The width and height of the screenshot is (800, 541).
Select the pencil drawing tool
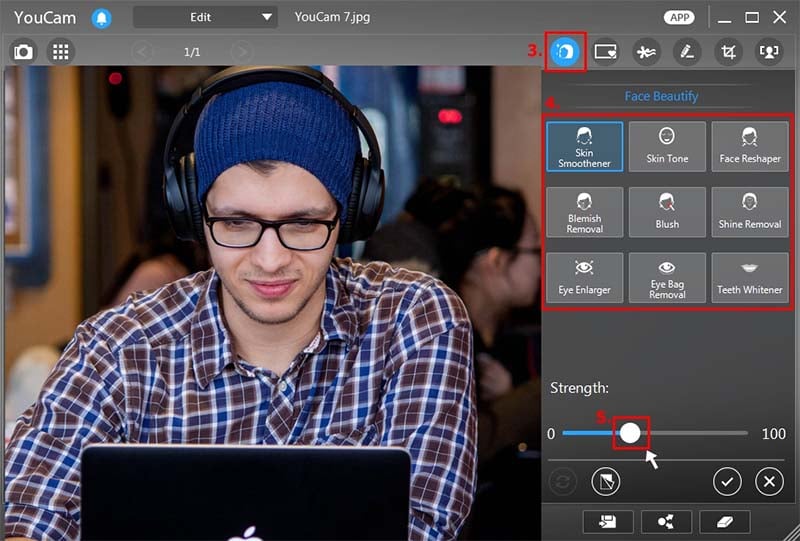pos(686,51)
